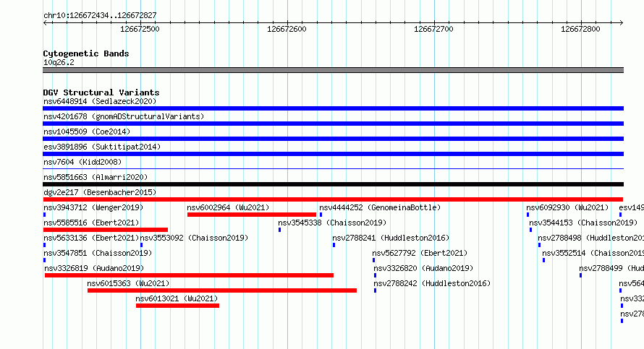Click the 126672700 ruler position label
This screenshot has height=349, width=644.
point(433,29)
